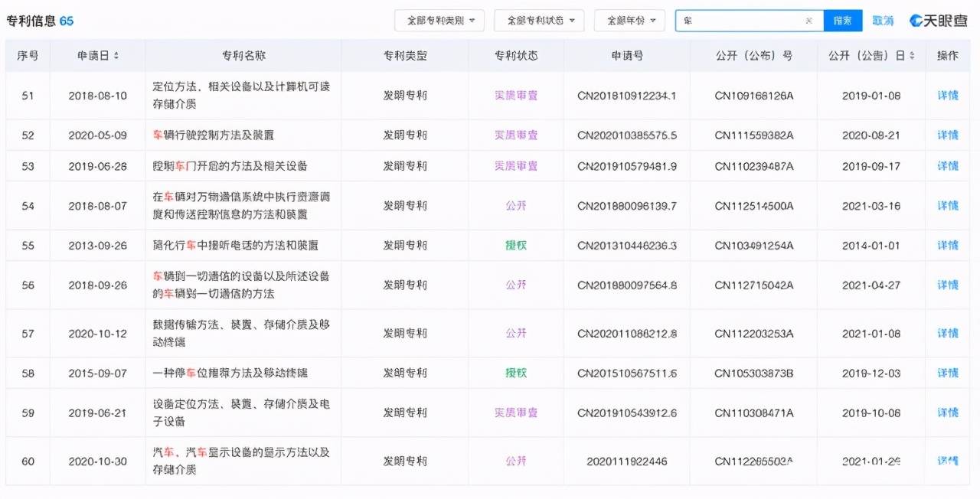The width and height of the screenshot is (980, 499).
Task: Open 详情 for row 56
Action: click(948, 285)
